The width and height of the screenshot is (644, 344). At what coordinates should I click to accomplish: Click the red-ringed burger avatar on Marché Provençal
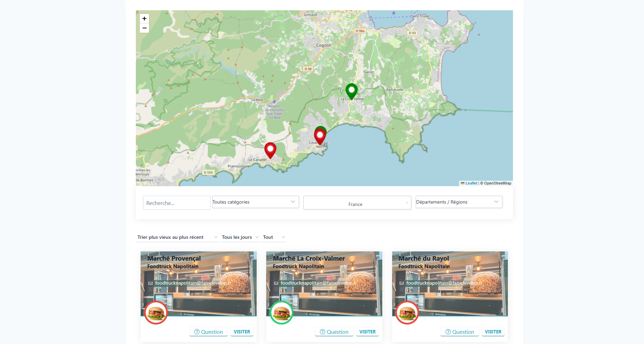pos(156,313)
